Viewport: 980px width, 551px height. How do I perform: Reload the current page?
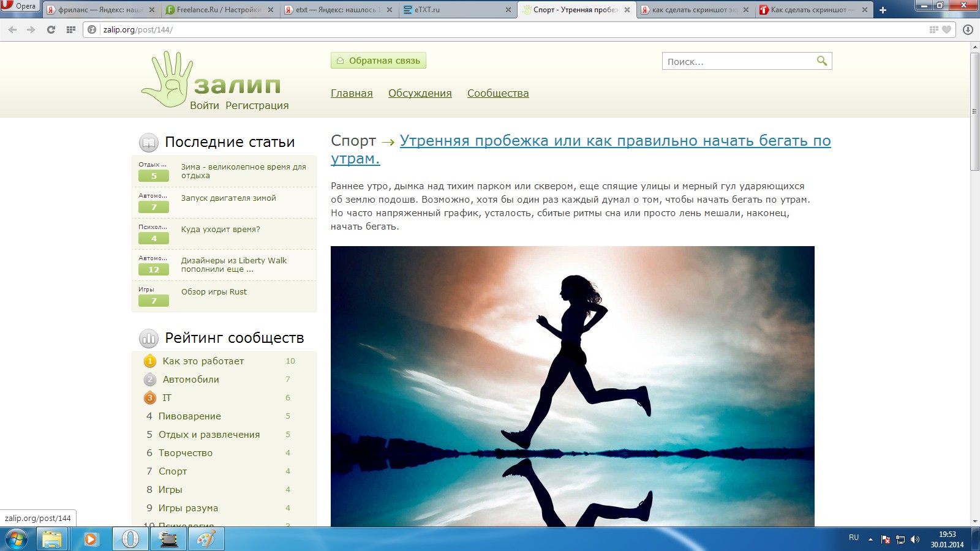tap(51, 29)
